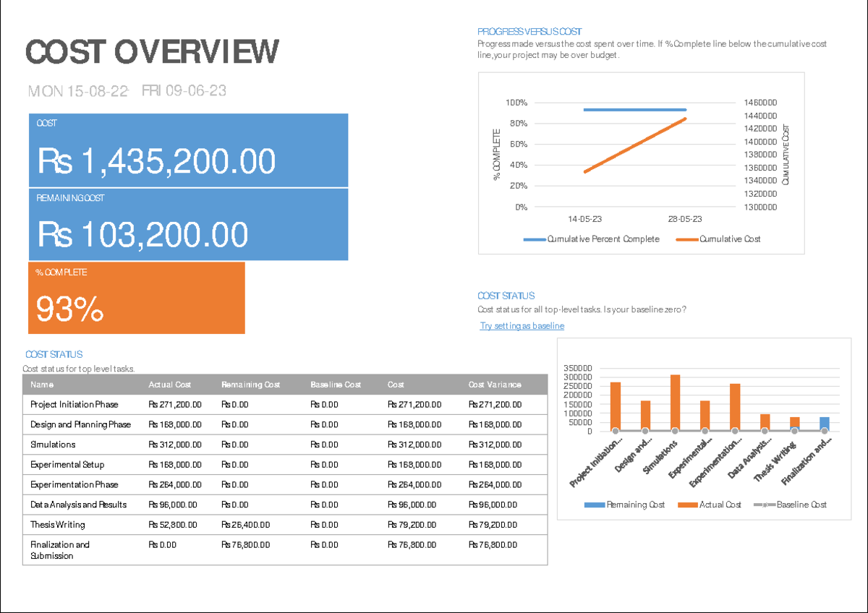The height and width of the screenshot is (613, 868).
Task: Select the Baseline Cost column header
Action: [x=336, y=385]
